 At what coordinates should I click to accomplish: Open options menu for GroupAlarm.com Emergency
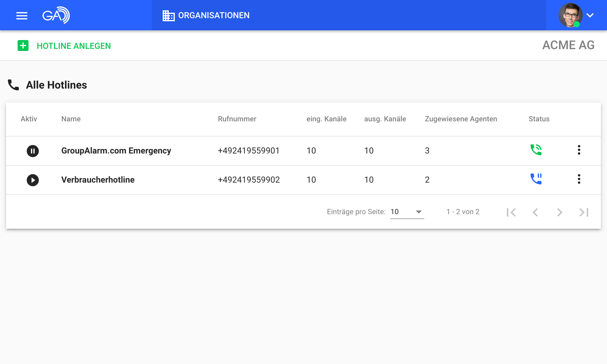click(x=579, y=150)
